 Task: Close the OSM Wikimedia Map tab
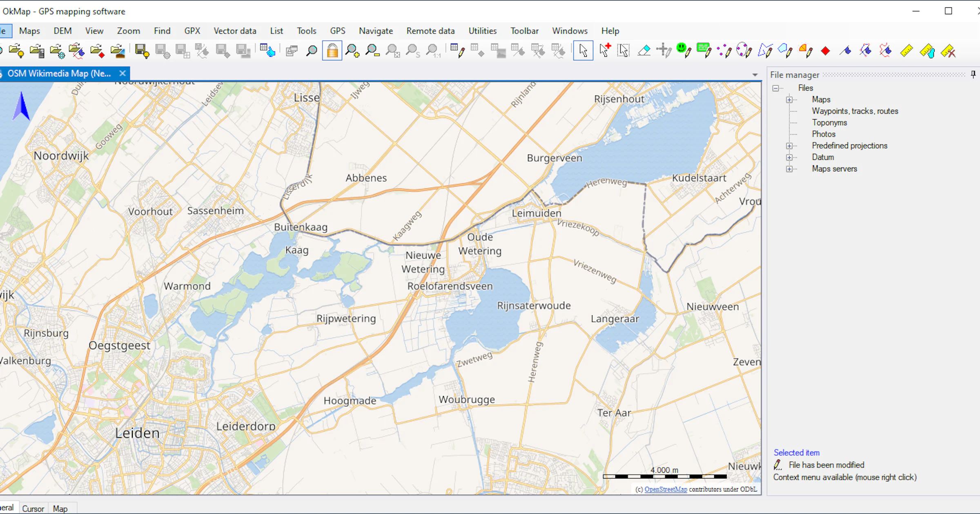click(x=122, y=73)
